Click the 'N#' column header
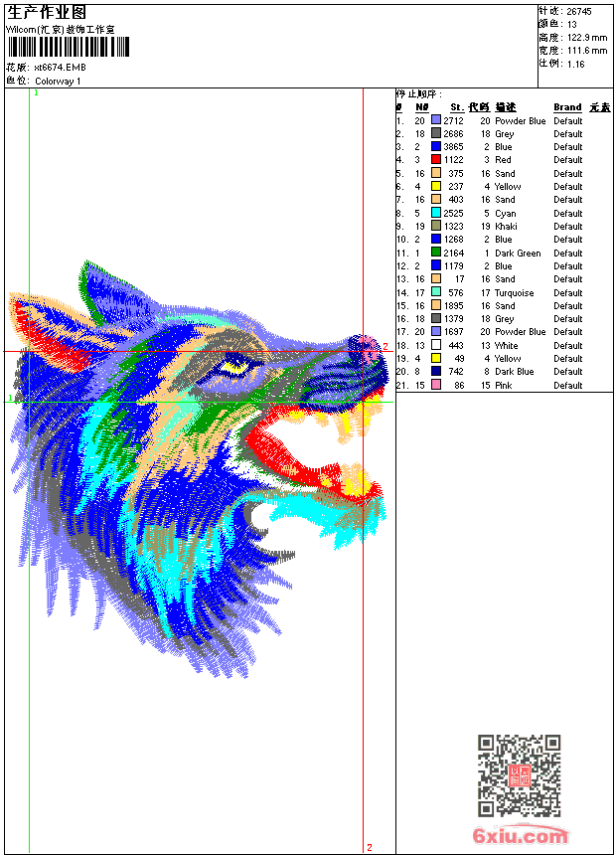Screen dimensions: 616x855 [422, 107]
